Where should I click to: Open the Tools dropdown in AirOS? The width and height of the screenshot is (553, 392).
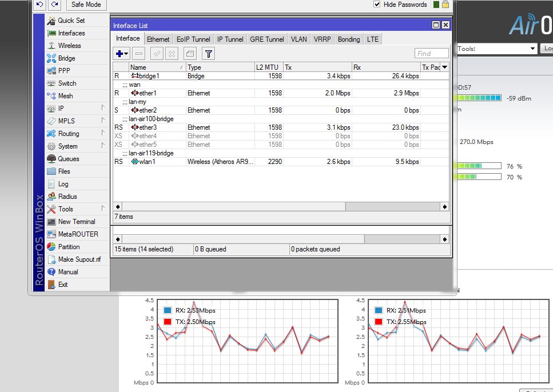pyautogui.click(x=497, y=49)
